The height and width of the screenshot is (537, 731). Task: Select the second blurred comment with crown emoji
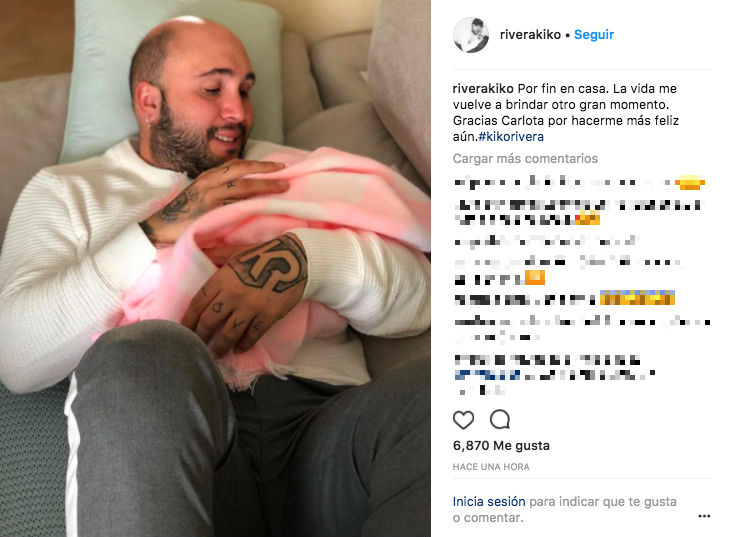coord(578,212)
